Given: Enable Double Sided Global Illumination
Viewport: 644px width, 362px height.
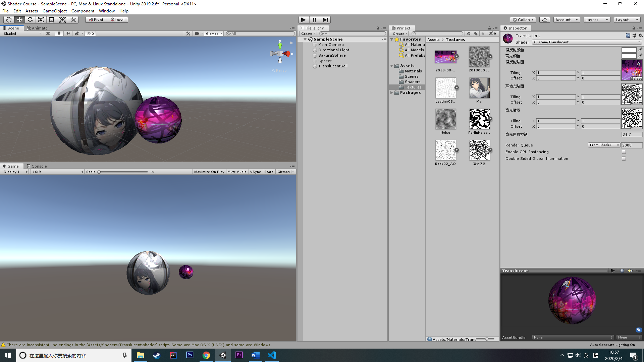Looking at the screenshot, I should click(624, 159).
